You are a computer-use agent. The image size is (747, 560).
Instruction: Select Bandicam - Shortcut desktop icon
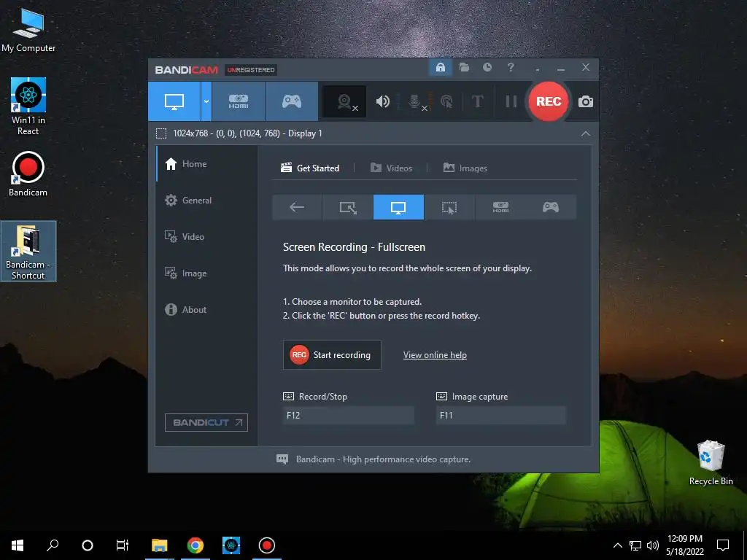click(x=28, y=252)
